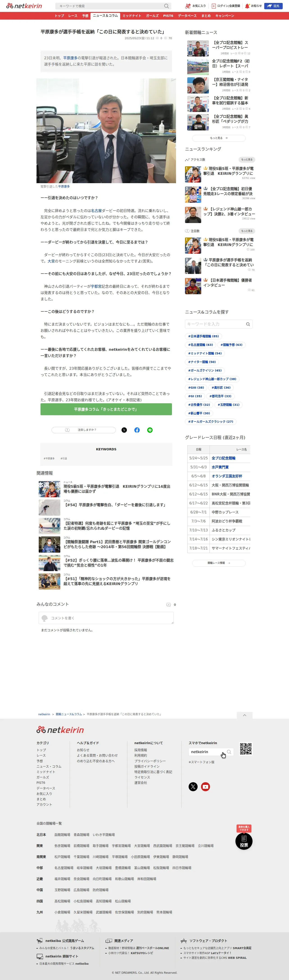Viewport: 289px width, 980px height.
Task: Open the footer YouTube icon
Action: click(205, 787)
